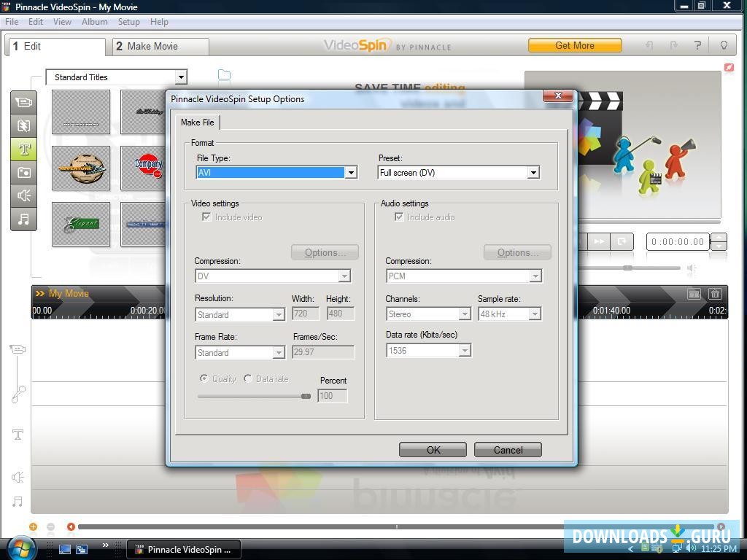Open the Setup menu
Image resolution: width=747 pixels, height=560 pixels.
(128, 22)
